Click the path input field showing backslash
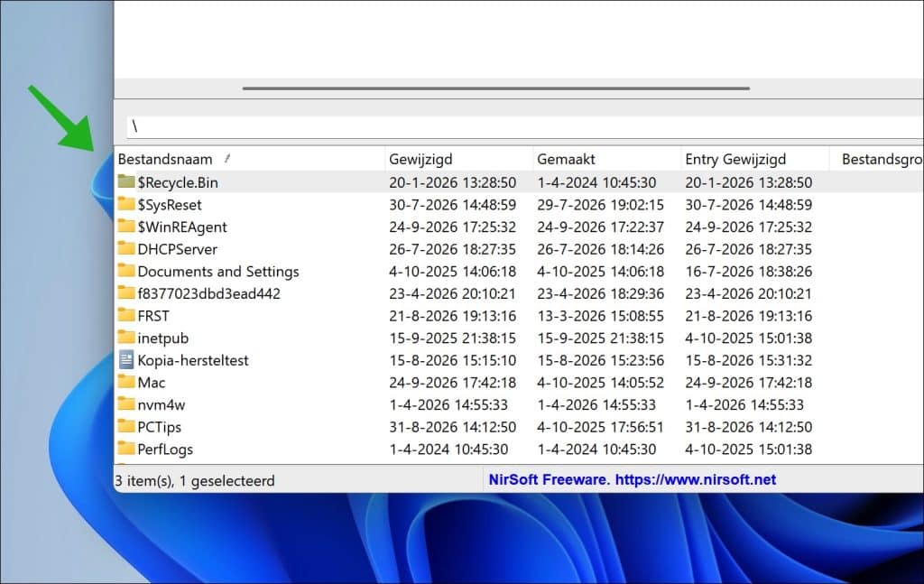 tap(525, 126)
